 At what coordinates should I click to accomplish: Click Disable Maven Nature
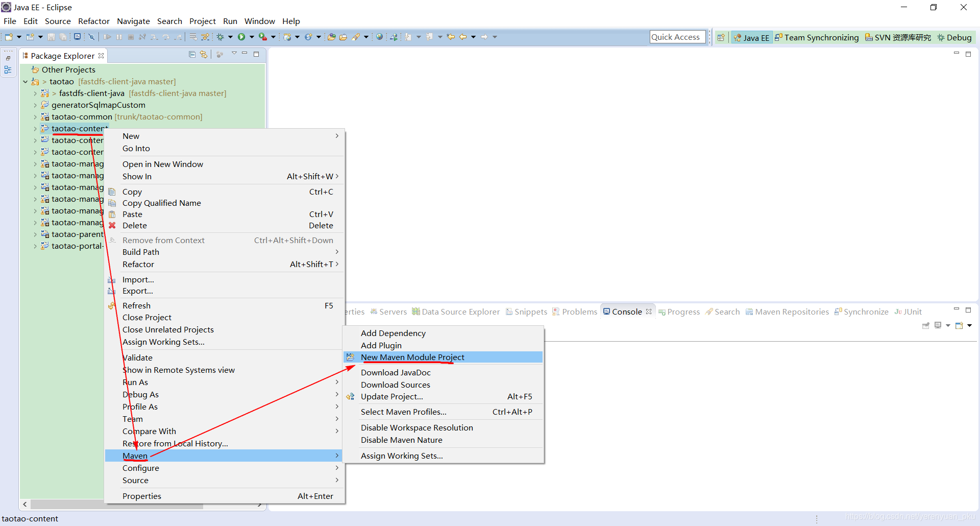(443, 440)
